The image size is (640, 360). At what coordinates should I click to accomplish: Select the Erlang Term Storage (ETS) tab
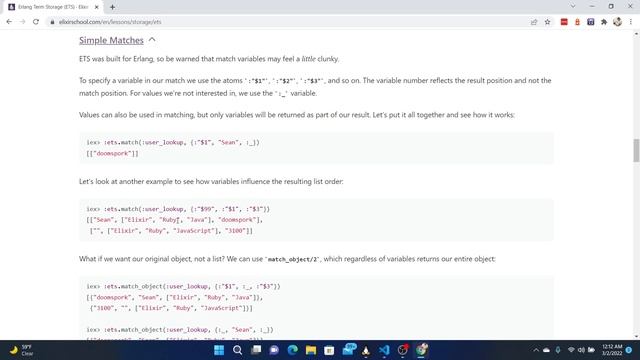tap(53, 7)
